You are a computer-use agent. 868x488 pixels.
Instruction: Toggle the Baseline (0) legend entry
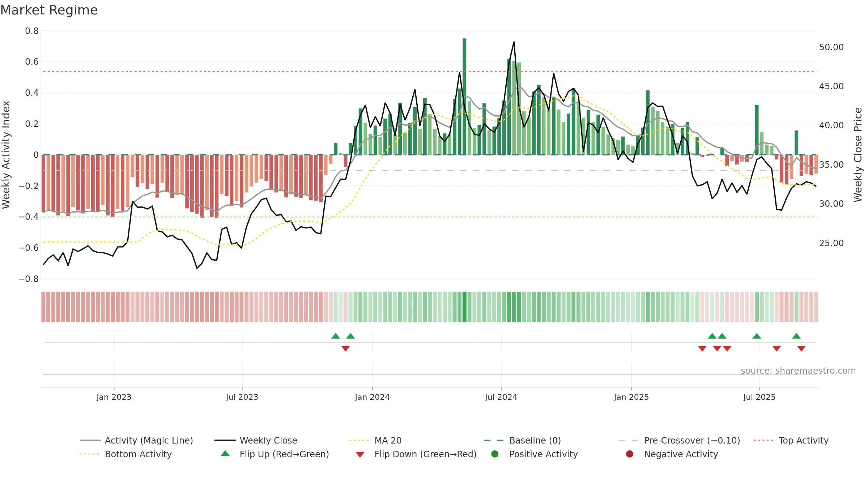click(522, 440)
